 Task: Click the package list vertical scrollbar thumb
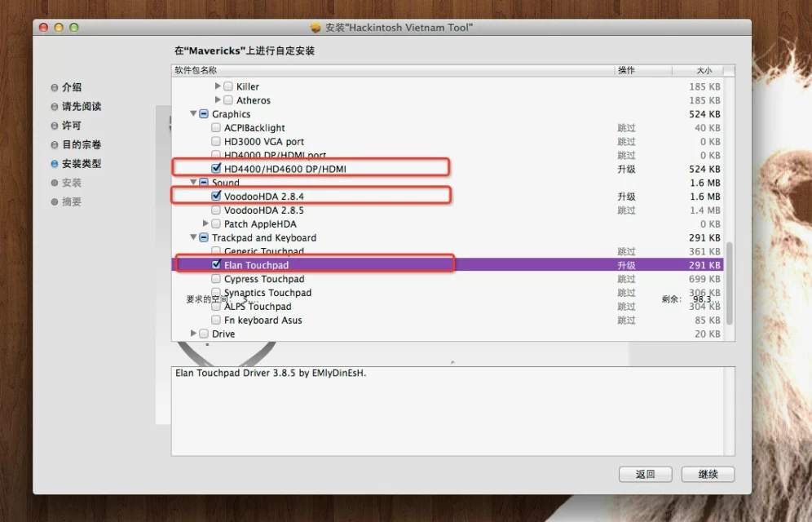[x=730, y=283]
